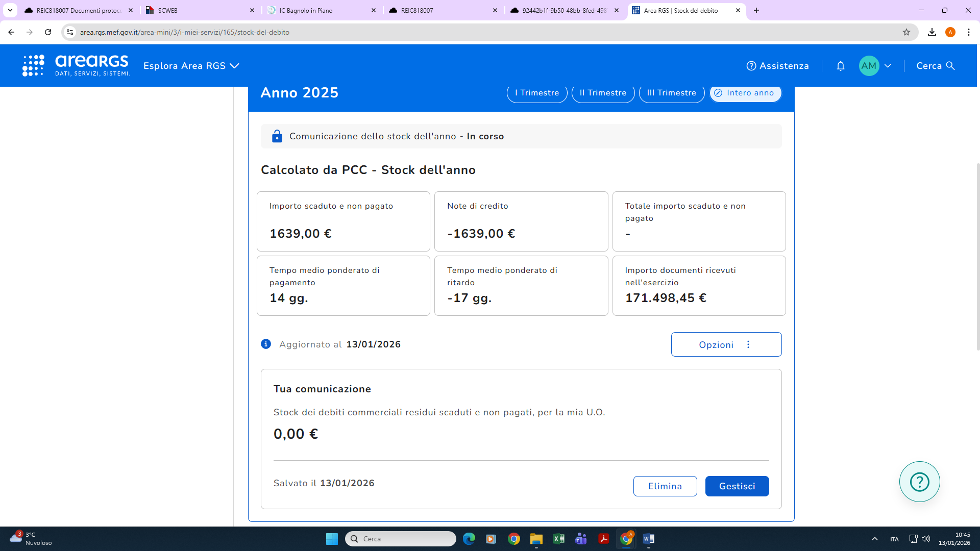Bookmark page with the star icon

point(906,32)
